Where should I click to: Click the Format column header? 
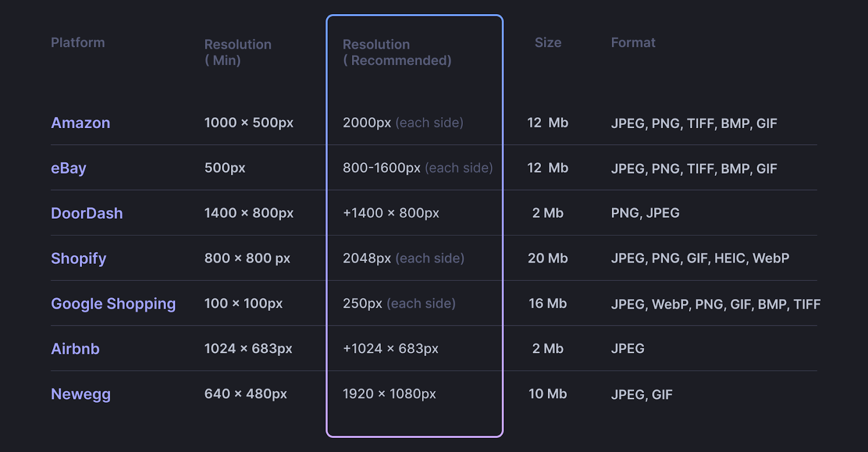(x=633, y=42)
